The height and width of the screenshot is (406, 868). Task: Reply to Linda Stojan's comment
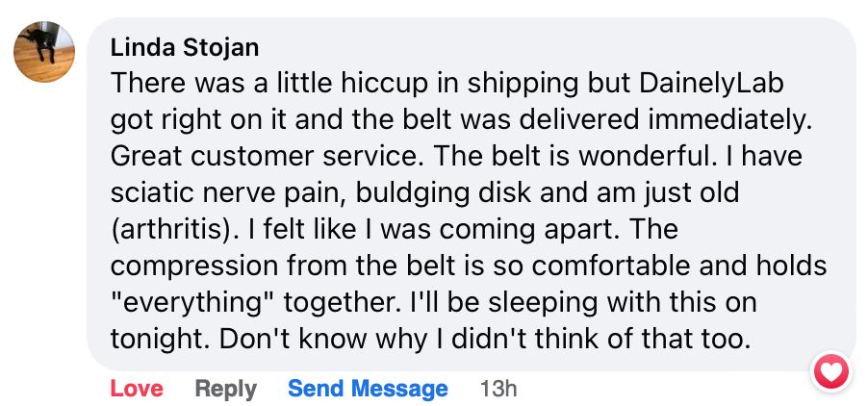[x=225, y=389]
